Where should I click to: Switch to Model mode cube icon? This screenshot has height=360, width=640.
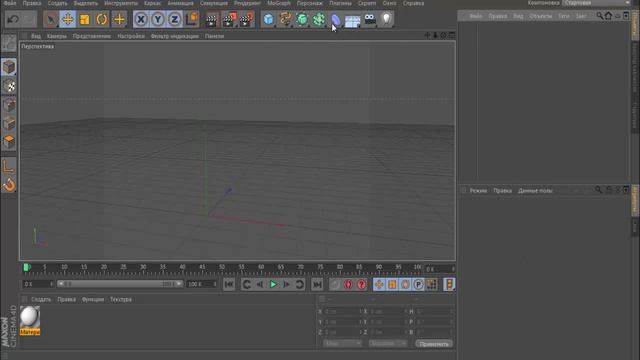point(9,67)
